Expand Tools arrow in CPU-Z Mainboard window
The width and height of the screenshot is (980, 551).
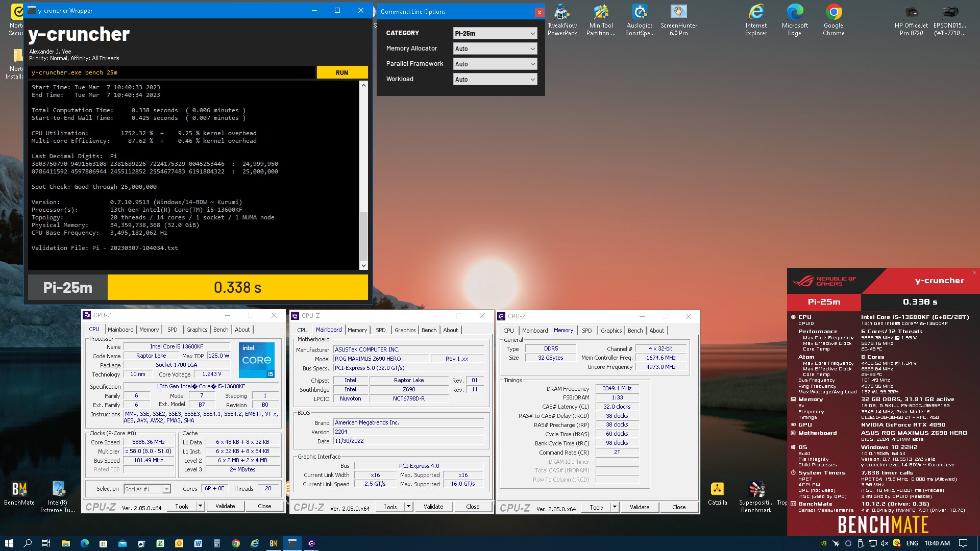(408, 507)
